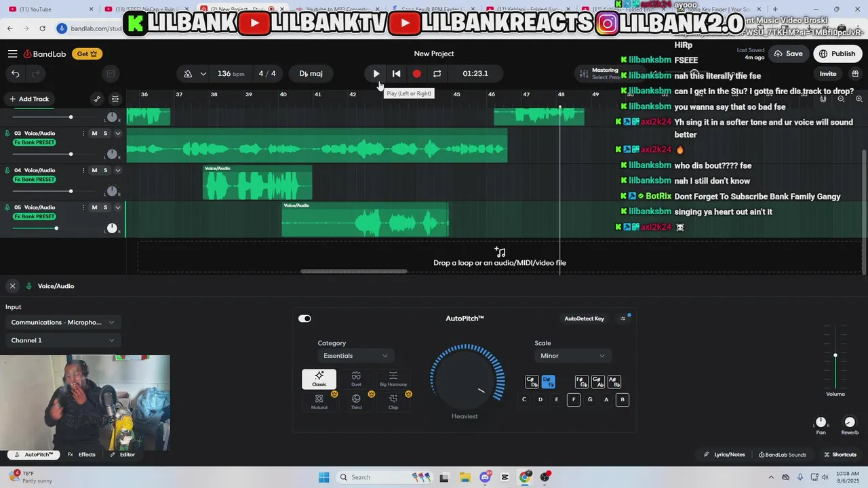Toggle the metronome icon
The width and height of the screenshot is (868, 488).
[x=188, y=73]
